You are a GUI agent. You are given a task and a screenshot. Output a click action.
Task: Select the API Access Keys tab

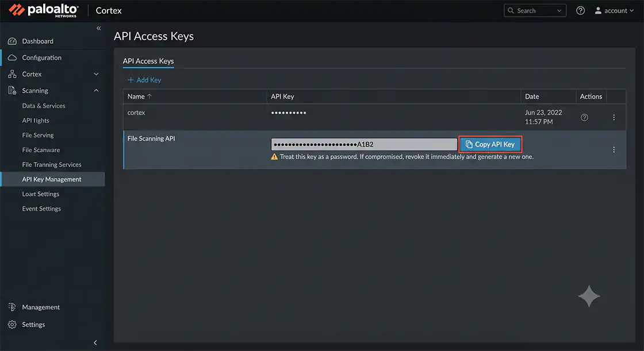tap(148, 61)
